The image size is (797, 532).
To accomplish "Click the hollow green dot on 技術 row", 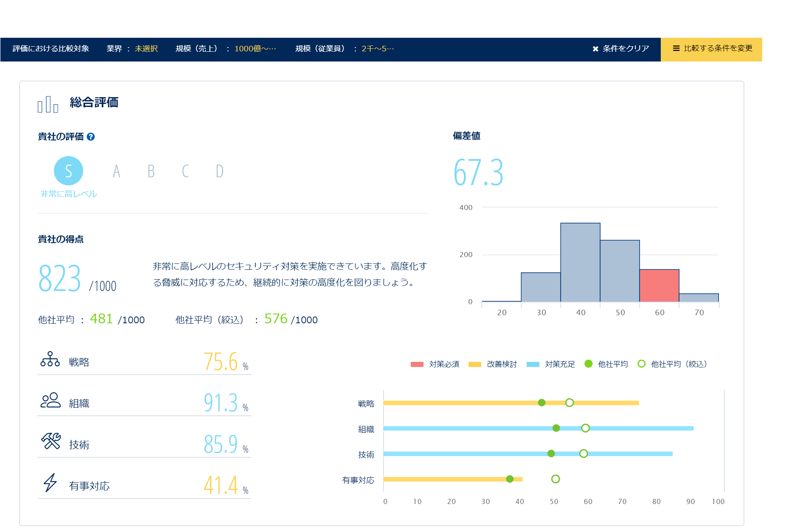I will (584, 454).
